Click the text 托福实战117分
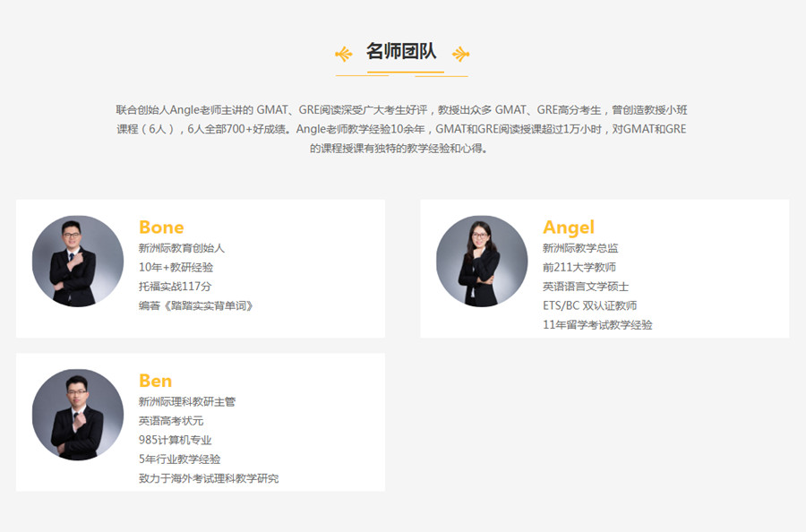This screenshot has height=532, width=806. click(x=175, y=287)
